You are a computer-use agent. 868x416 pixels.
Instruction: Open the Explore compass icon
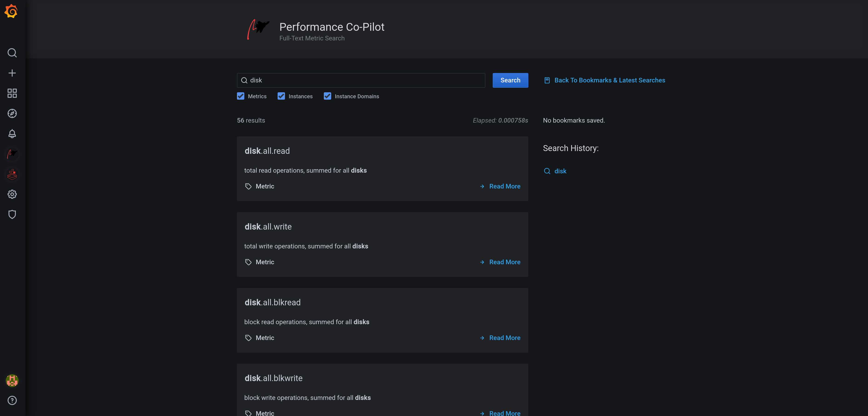(12, 113)
